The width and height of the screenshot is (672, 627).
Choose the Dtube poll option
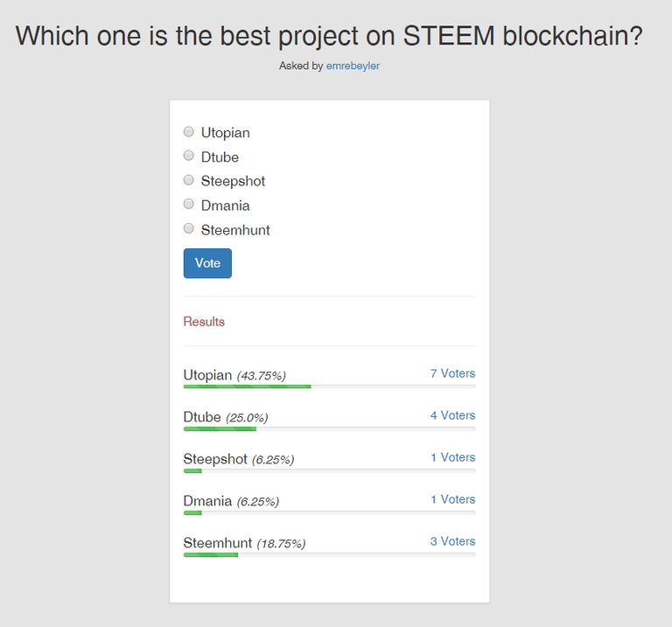[189, 156]
